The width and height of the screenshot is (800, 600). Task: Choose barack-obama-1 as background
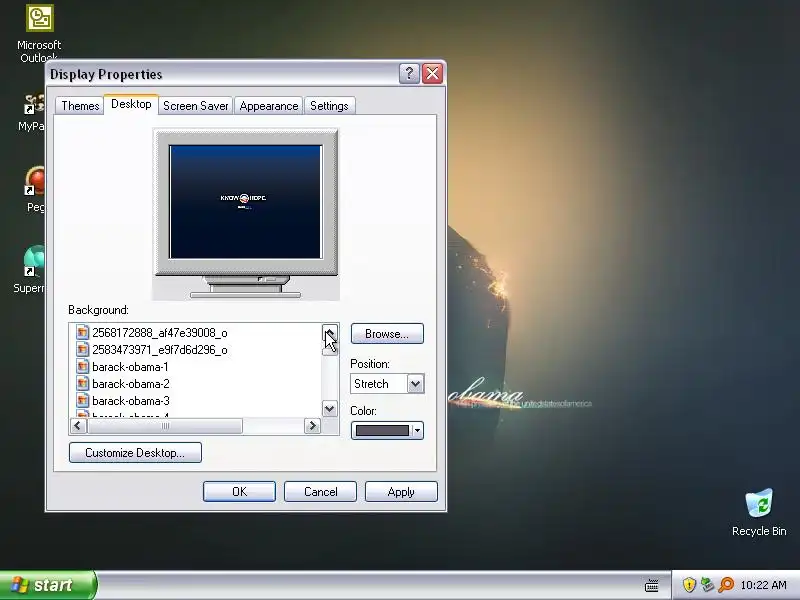pos(130,366)
